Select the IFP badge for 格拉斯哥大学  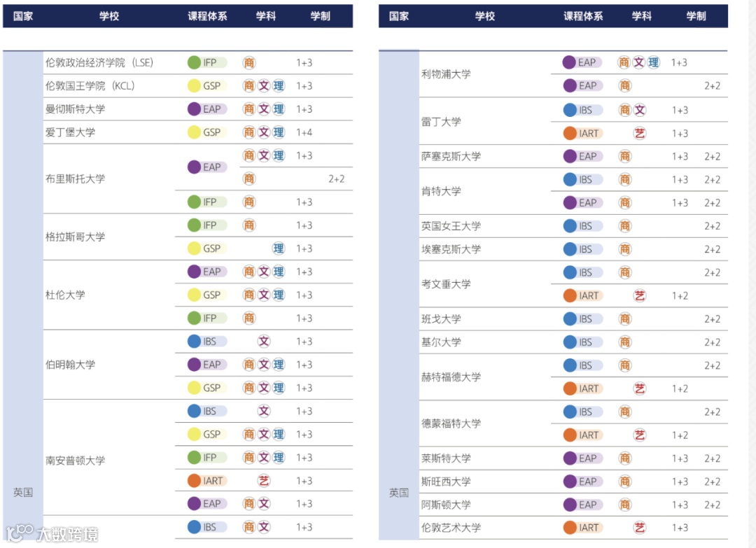coord(206,225)
